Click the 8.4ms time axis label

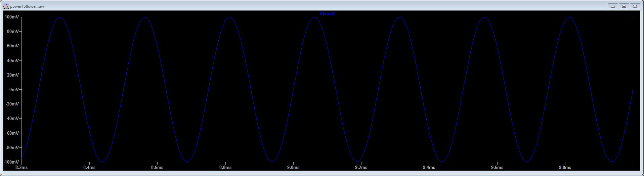89,167
